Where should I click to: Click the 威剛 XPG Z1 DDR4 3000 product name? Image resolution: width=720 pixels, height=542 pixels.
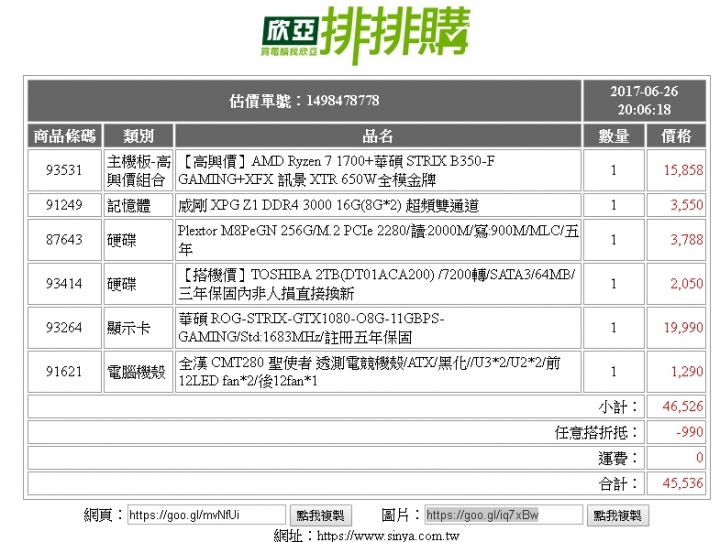(x=328, y=205)
